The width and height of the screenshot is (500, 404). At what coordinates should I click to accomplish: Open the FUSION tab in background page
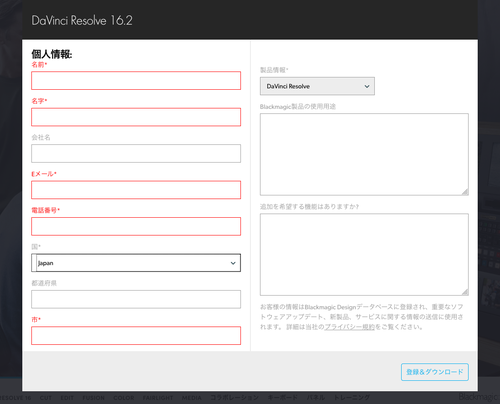coord(93,398)
